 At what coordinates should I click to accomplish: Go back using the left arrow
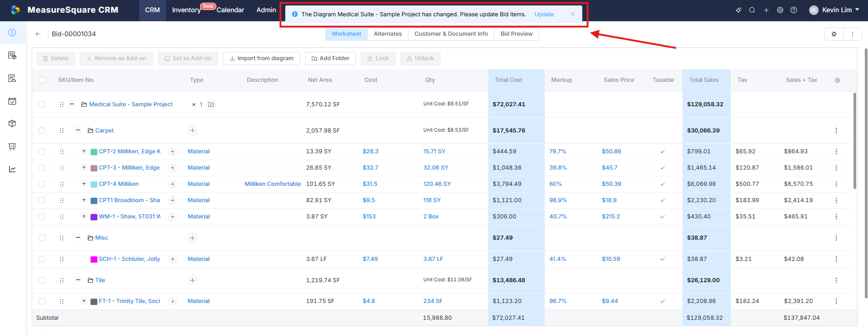(38, 34)
